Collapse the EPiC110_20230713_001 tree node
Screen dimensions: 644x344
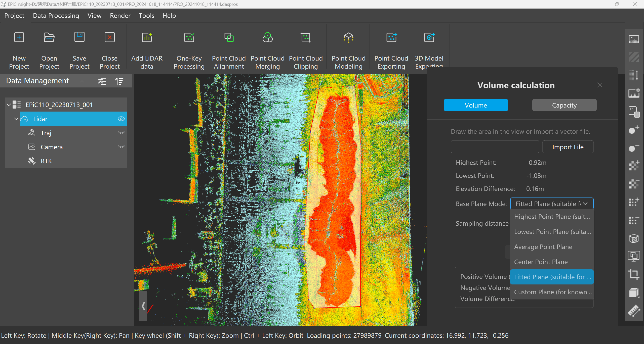(x=9, y=105)
